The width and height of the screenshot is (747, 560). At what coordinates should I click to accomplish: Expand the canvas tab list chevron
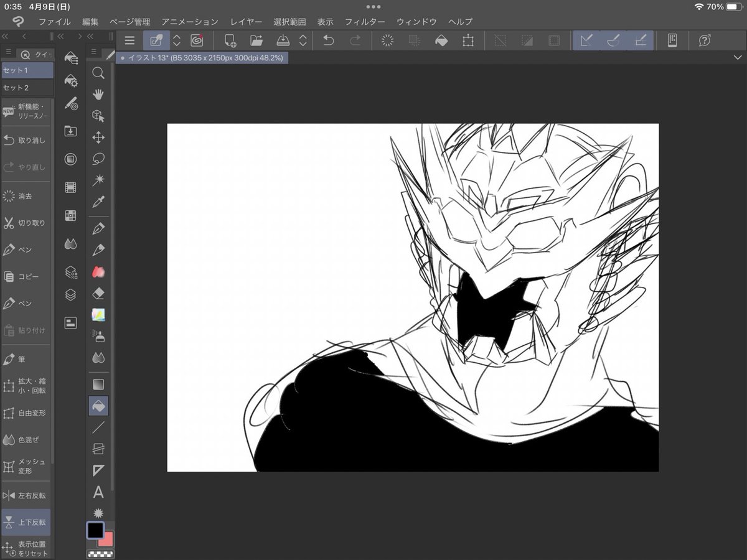tap(738, 57)
